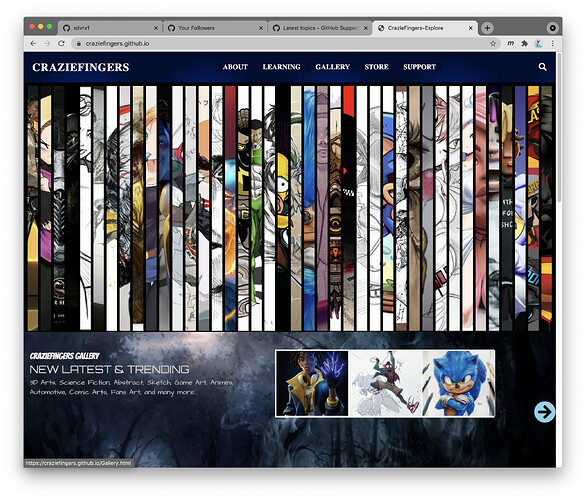This screenshot has height=500, width=587.
Task: Click the 'm' extension icon
Action: pos(510,43)
